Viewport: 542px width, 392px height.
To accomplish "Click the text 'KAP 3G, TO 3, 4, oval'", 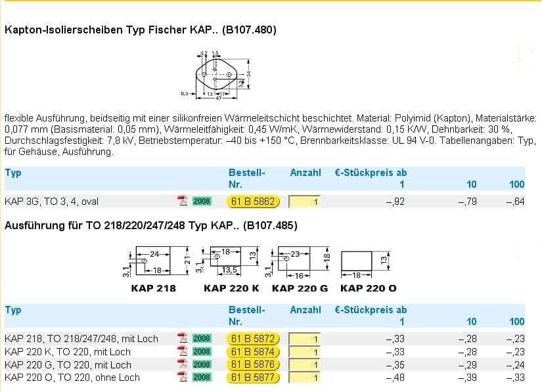I will pyautogui.click(x=51, y=202).
